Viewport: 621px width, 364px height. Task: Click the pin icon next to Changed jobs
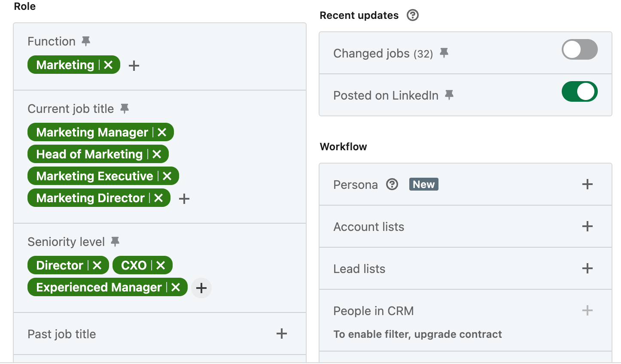444,53
